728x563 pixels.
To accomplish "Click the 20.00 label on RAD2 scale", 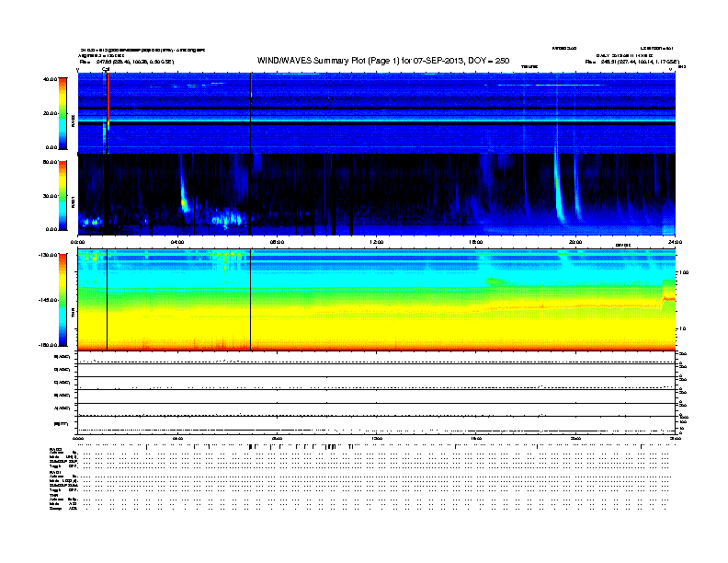I will tap(51, 113).
